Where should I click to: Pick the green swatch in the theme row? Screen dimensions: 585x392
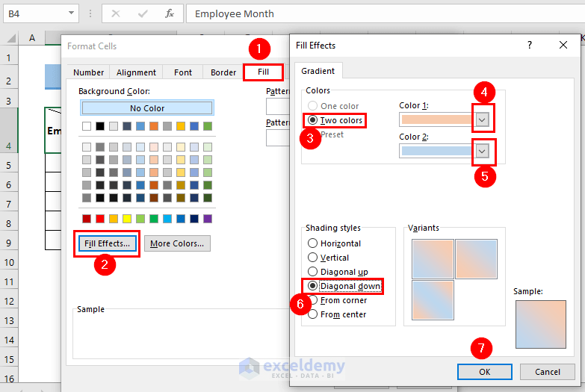(x=208, y=126)
